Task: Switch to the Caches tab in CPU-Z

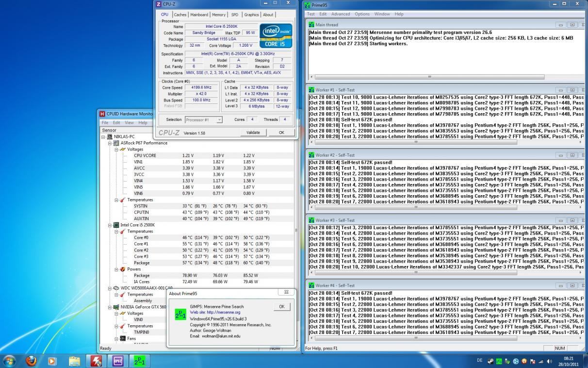Action: coord(180,15)
